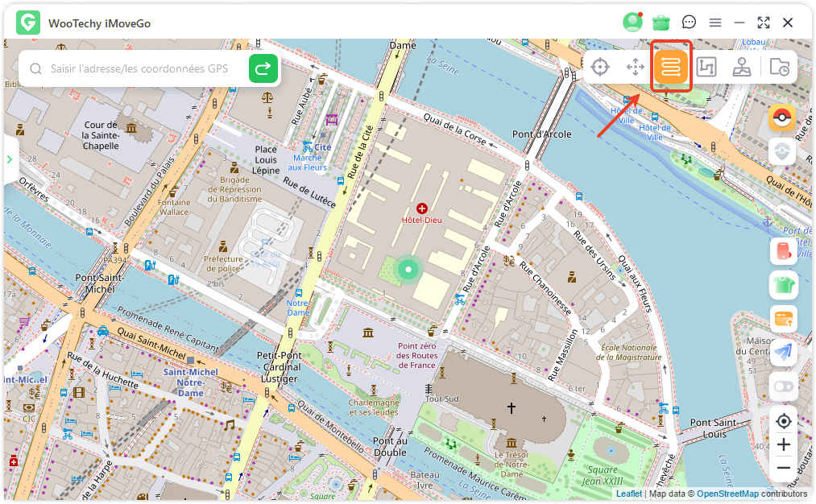816x504 pixels.
Task: Select the Jump Teleport mode arrows icon
Action: [636, 68]
